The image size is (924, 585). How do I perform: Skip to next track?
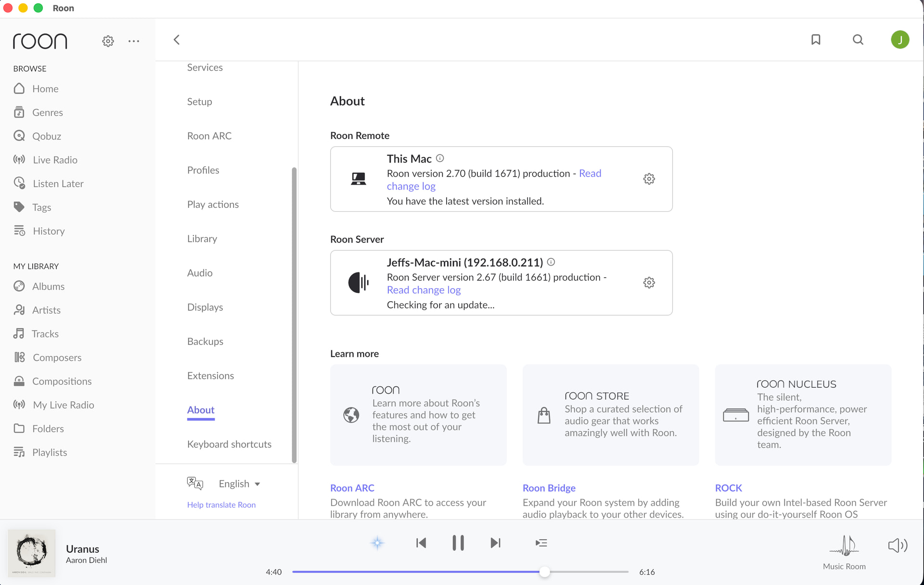496,543
